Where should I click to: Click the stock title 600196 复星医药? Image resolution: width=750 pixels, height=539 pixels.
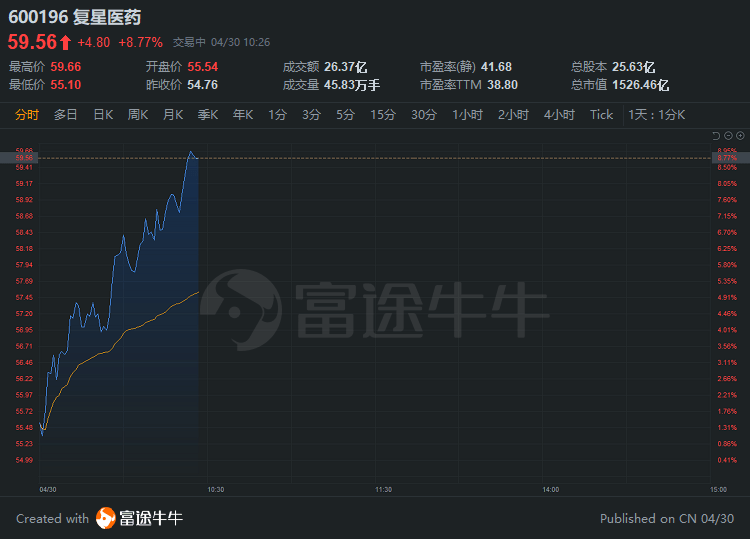pyautogui.click(x=75, y=17)
